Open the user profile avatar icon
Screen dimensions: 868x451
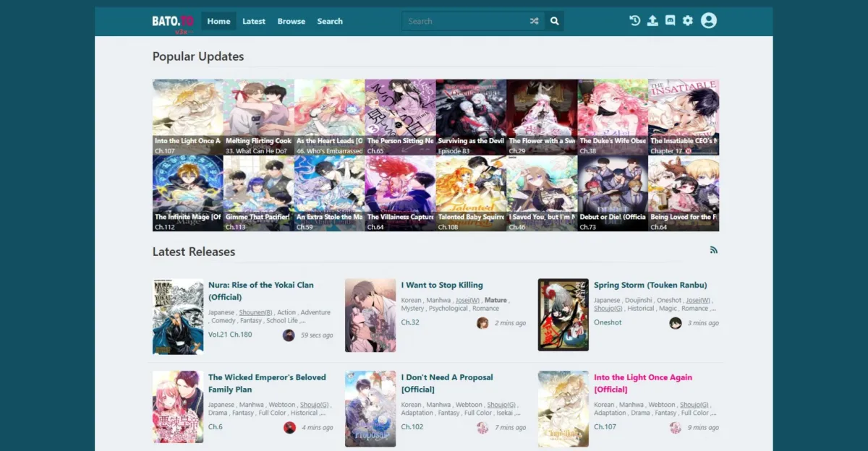(x=709, y=21)
